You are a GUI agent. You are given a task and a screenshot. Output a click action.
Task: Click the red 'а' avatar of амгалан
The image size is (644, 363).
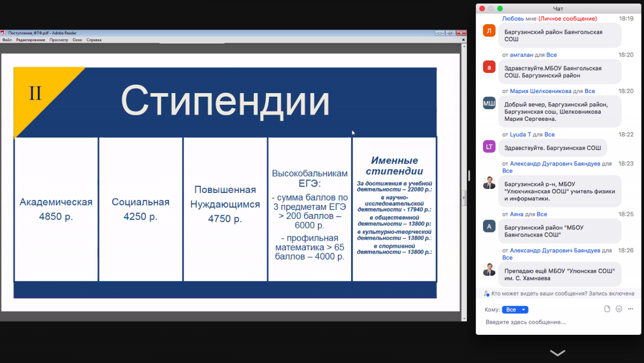489,67
